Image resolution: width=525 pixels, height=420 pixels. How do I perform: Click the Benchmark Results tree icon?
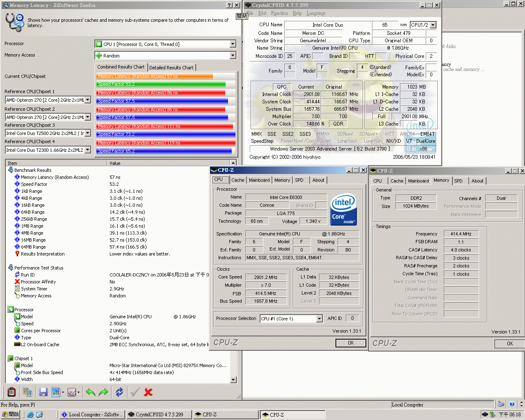11,170
